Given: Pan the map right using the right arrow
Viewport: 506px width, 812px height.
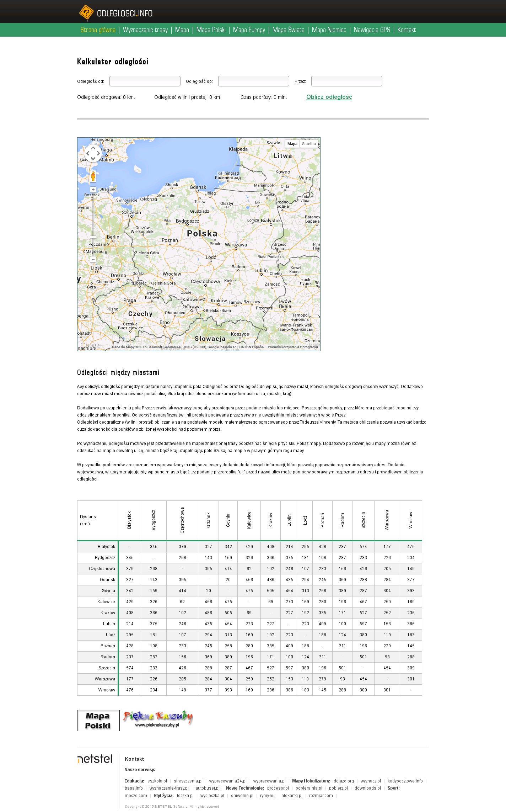Looking at the screenshot, I should click(x=99, y=154).
